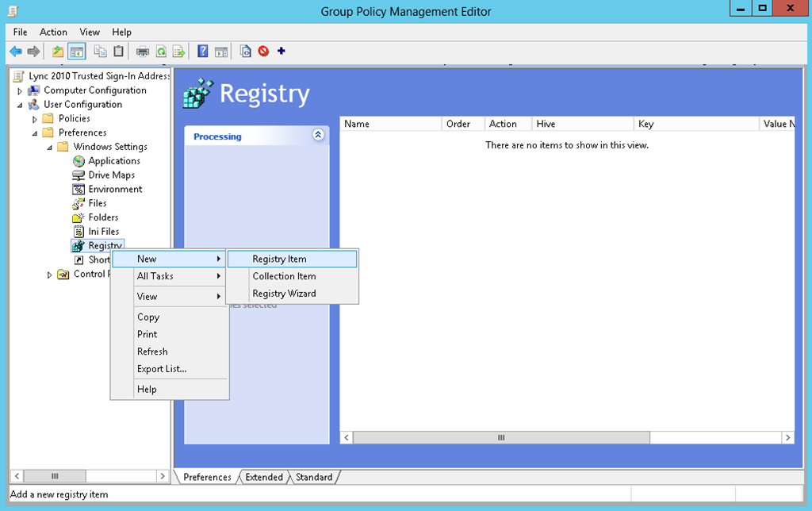812x511 pixels.
Task: Click the red stop circle toolbar icon
Action: (263, 52)
